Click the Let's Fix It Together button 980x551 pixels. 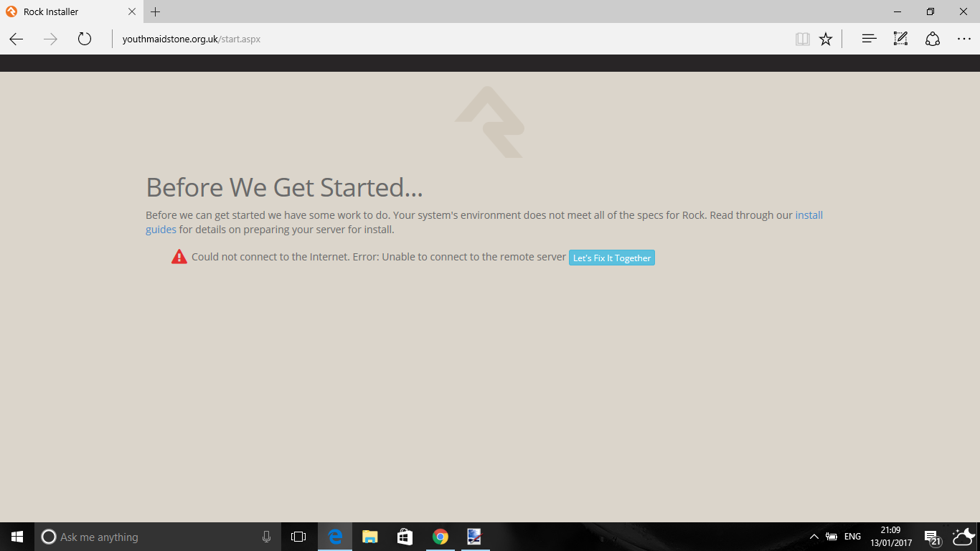[x=611, y=258]
